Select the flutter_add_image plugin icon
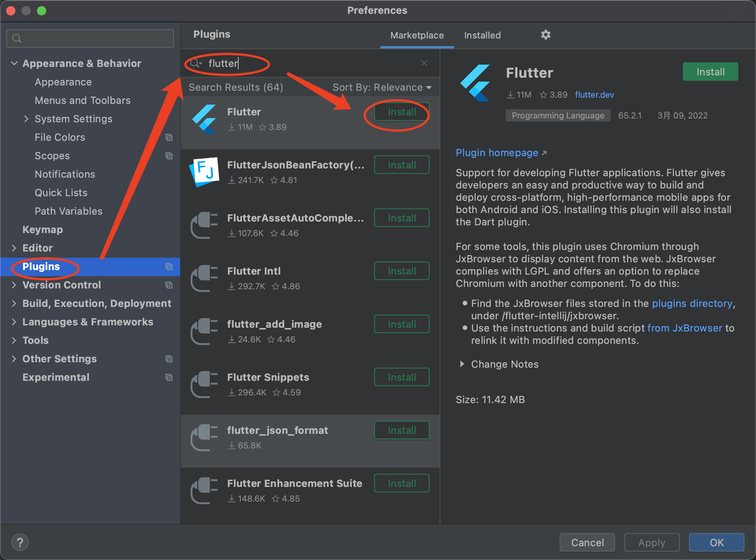The image size is (756, 560). coord(204,331)
